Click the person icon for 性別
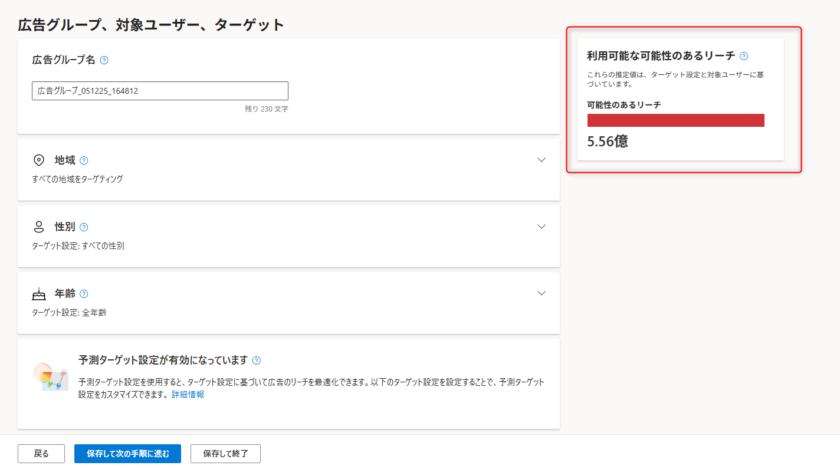This screenshot has height=472, width=840. click(39, 227)
